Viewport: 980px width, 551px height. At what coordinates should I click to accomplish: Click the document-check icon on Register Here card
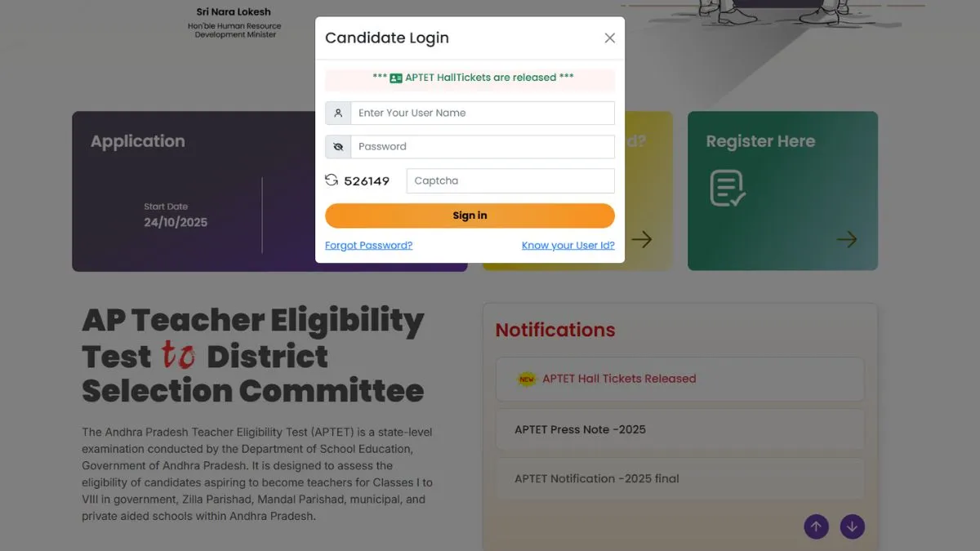tap(726, 188)
